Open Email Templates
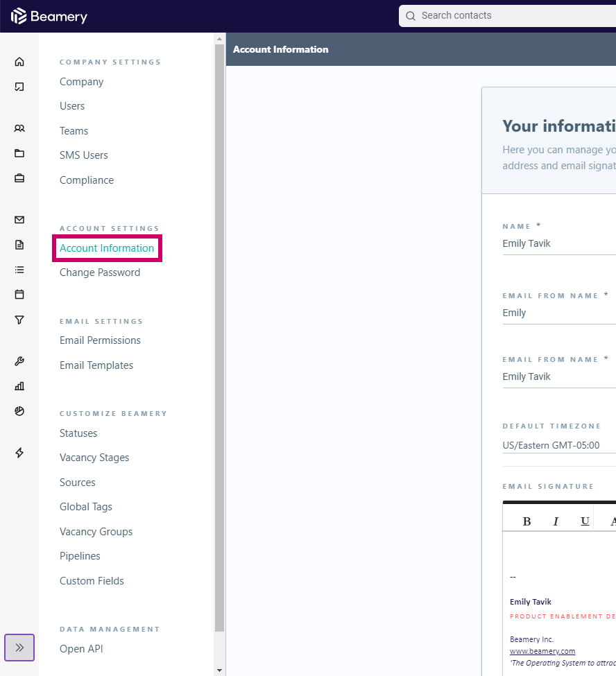The width and height of the screenshot is (616, 676). [96, 365]
